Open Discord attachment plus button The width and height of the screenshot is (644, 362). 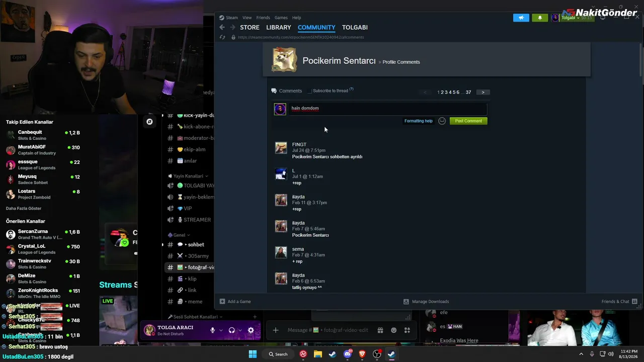pos(276,330)
